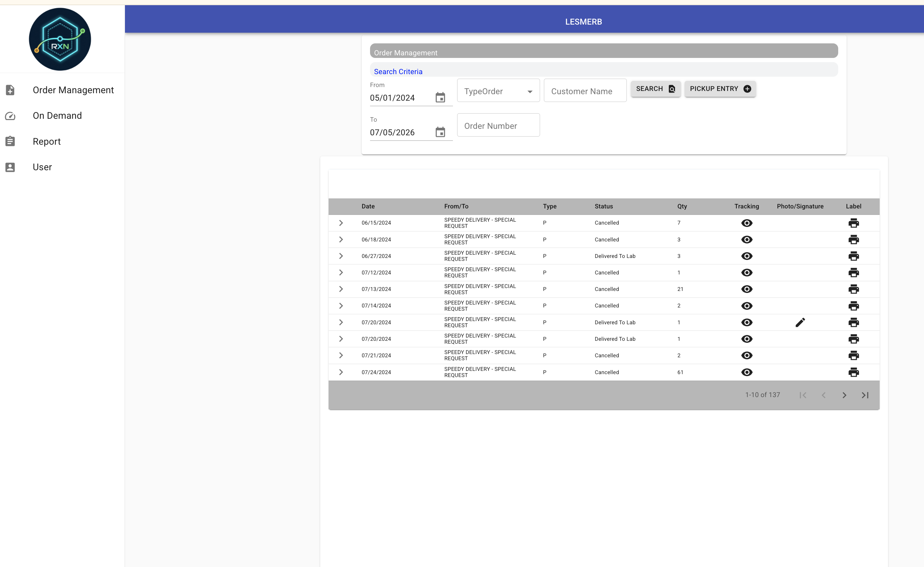Click the From/To column header
Viewport: 924px width, 567px height.
456,206
